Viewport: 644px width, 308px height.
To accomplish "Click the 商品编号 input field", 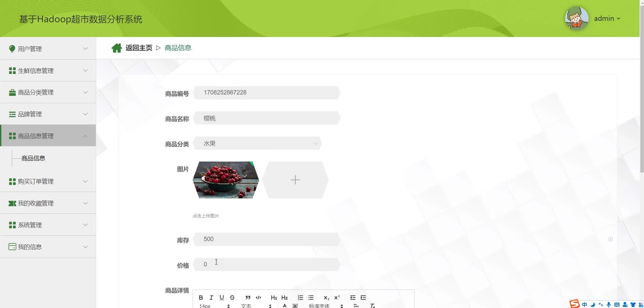I will (x=267, y=93).
